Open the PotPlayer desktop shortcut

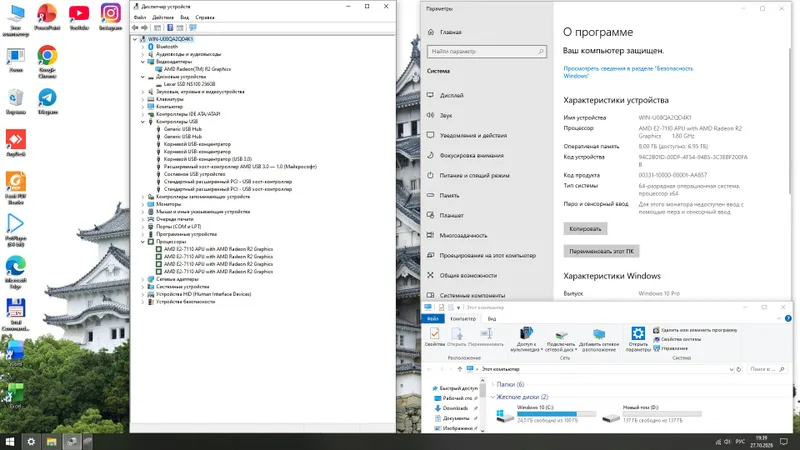(x=15, y=230)
